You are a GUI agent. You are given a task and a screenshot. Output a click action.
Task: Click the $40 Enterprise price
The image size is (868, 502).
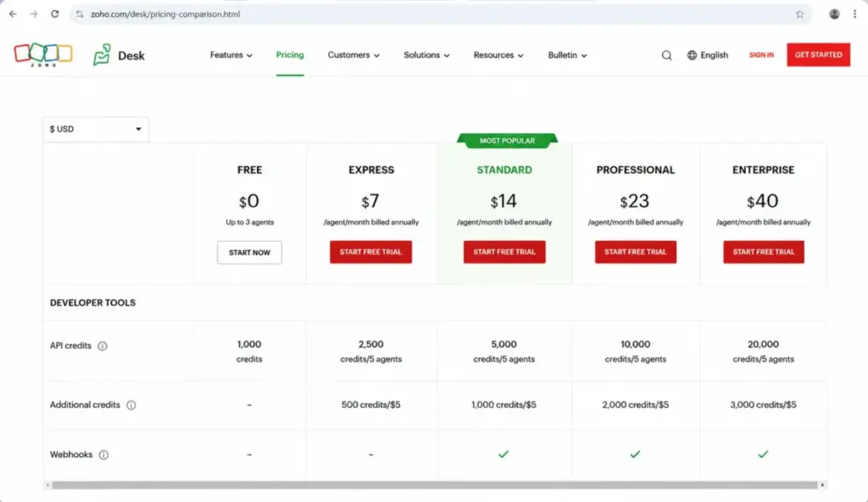pyautogui.click(x=763, y=201)
